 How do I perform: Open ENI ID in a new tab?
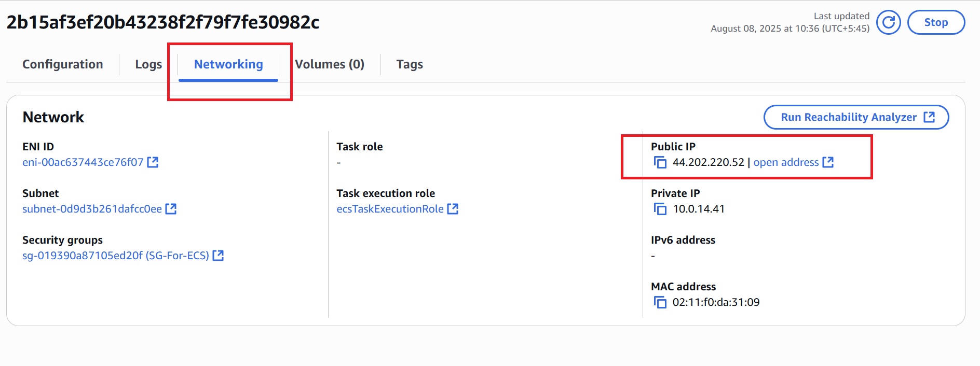153,162
